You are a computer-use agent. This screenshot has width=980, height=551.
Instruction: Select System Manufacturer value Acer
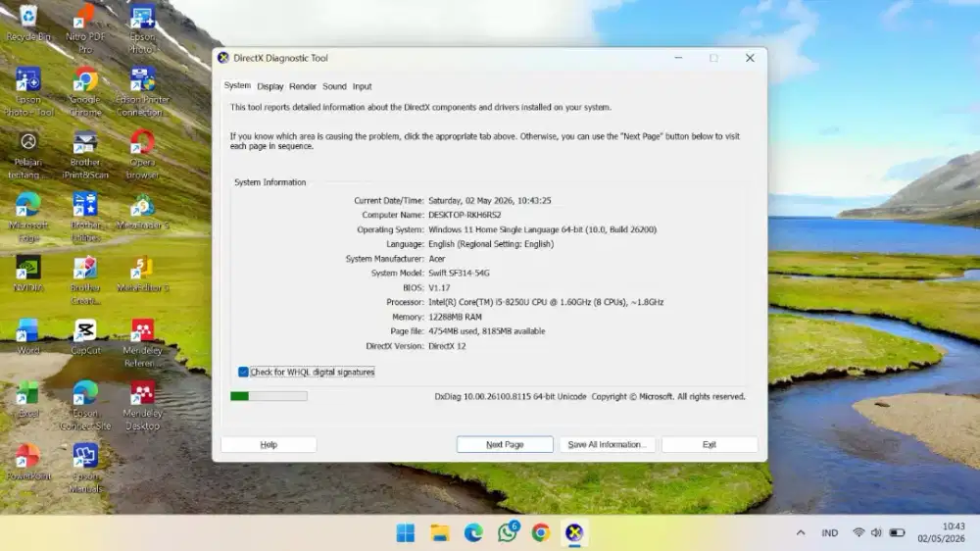[x=436, y=258]
